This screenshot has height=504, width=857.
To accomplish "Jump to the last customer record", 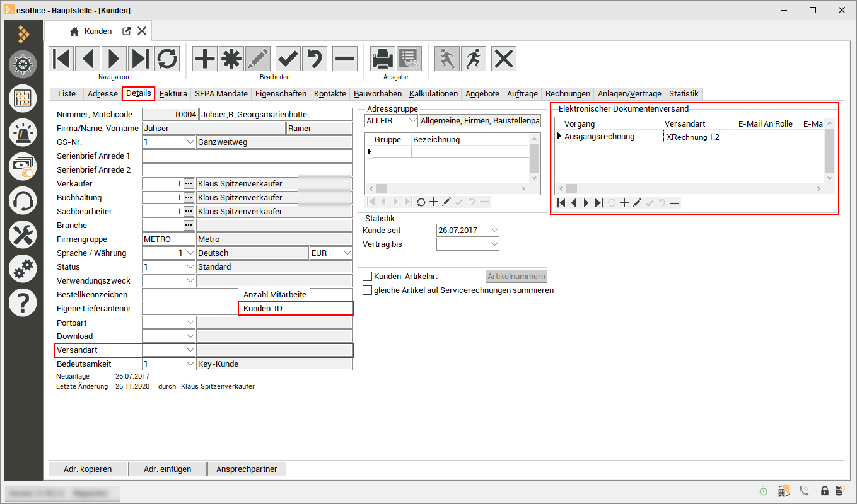I will pyautogui.click(x=141, y=59).
